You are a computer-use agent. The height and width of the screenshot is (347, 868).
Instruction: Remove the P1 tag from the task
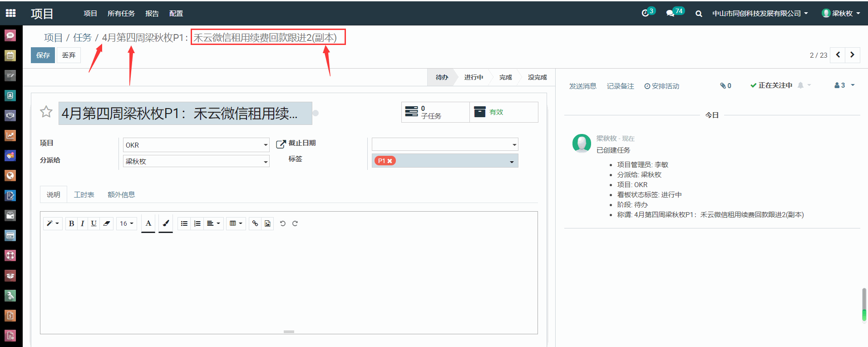[x=390, y=161]
